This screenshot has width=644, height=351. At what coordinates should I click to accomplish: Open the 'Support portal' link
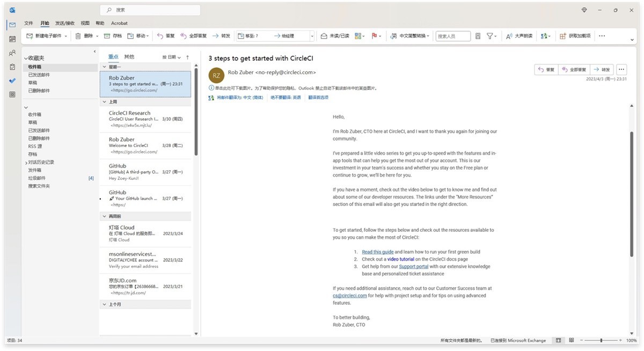tap(414, 266)
